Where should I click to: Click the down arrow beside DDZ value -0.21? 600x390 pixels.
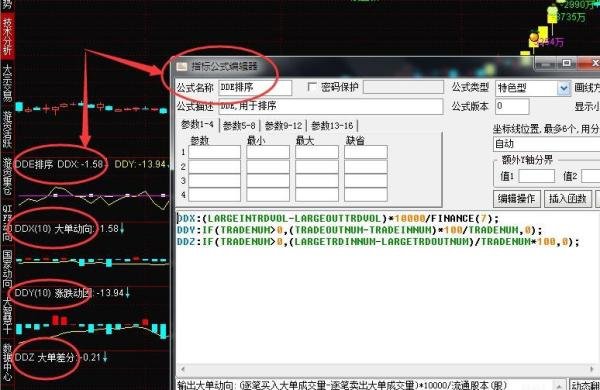coord(104,357)
